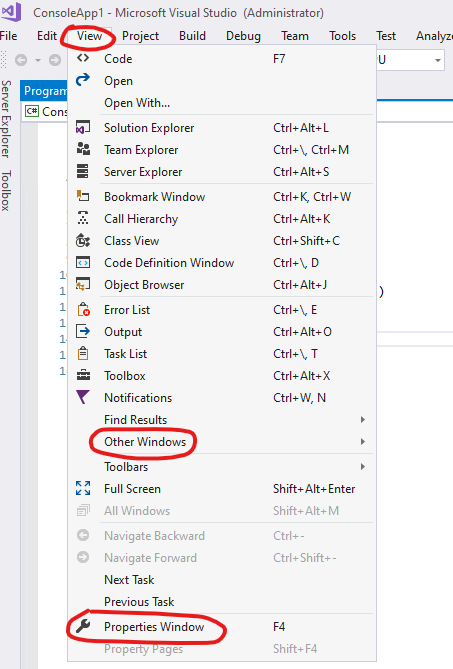Open the Team menu

point(295,36)
